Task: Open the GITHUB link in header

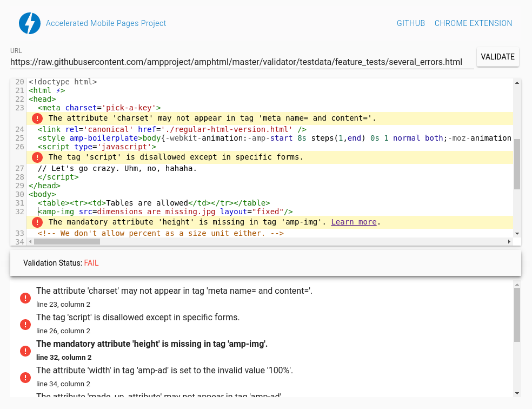Action: [410, 23]
